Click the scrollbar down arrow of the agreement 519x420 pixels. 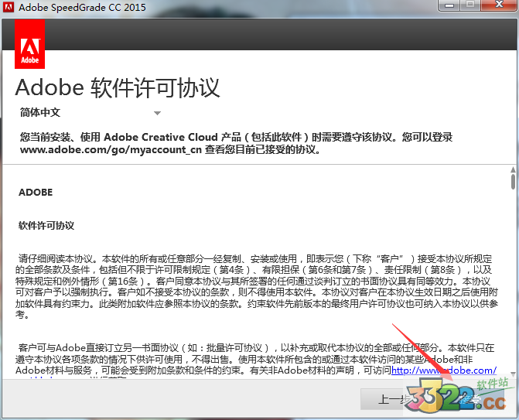click(513, 374)
